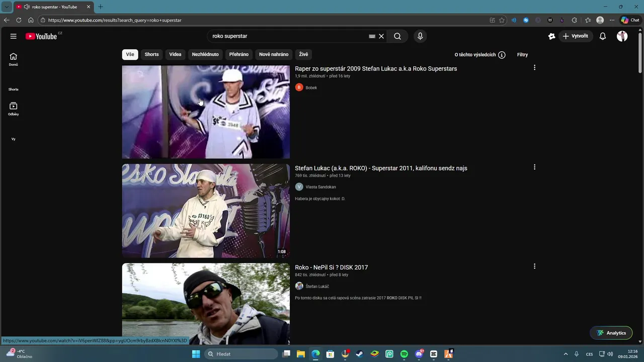Open the Vy section in the sidebar
The width and height of the screenshot is (644, 362).
pos(14,139)
